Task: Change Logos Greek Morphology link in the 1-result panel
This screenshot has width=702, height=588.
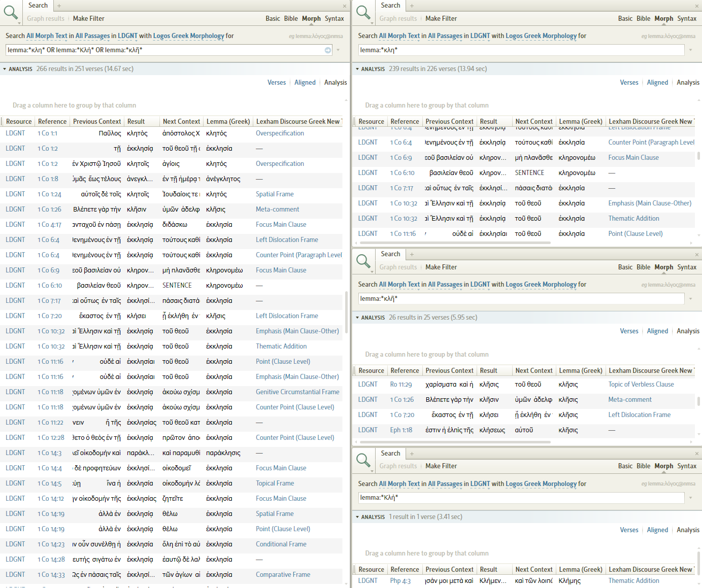Action: pyautogui.click(x=541, y=484)
